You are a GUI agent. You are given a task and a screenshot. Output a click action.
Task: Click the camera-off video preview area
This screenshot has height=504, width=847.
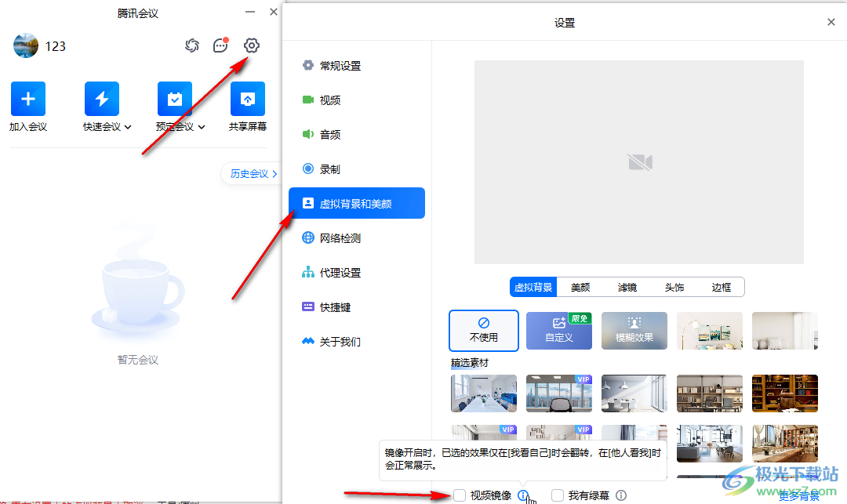point(639,162)
